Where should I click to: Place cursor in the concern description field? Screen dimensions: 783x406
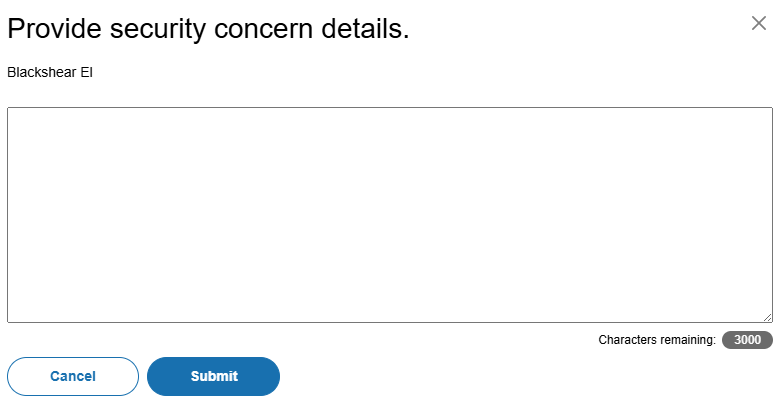[x=390, y=214]
